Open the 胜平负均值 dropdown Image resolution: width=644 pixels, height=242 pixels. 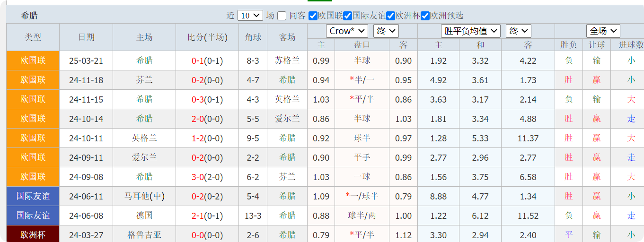click(470, 31)
